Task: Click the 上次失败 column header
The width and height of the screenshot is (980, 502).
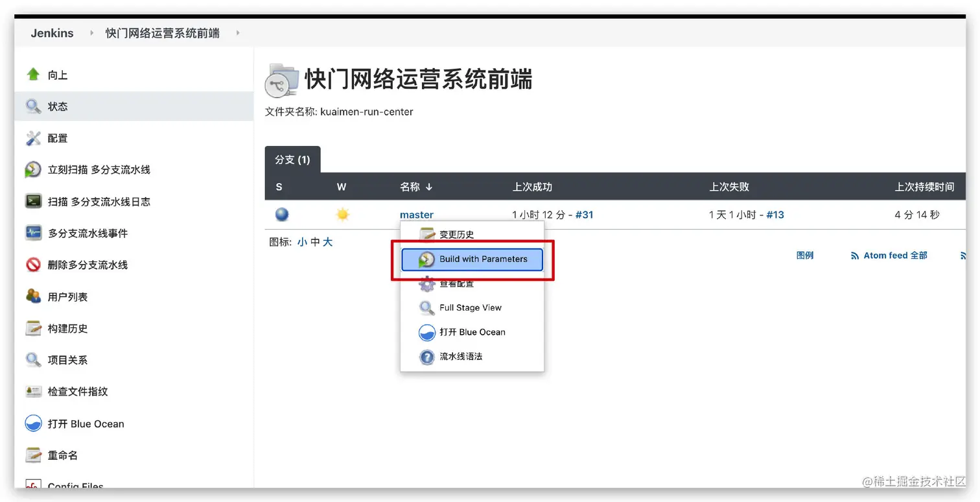Action: point(729,187)
